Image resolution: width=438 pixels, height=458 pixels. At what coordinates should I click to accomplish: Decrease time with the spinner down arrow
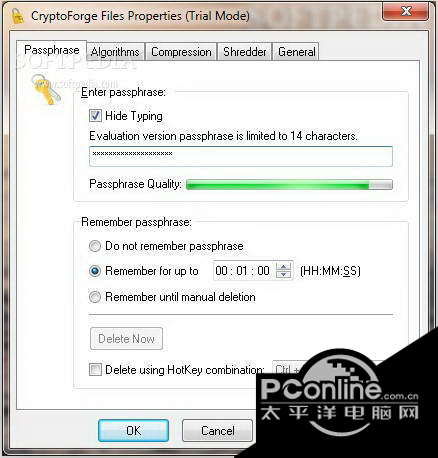[283, 274]
